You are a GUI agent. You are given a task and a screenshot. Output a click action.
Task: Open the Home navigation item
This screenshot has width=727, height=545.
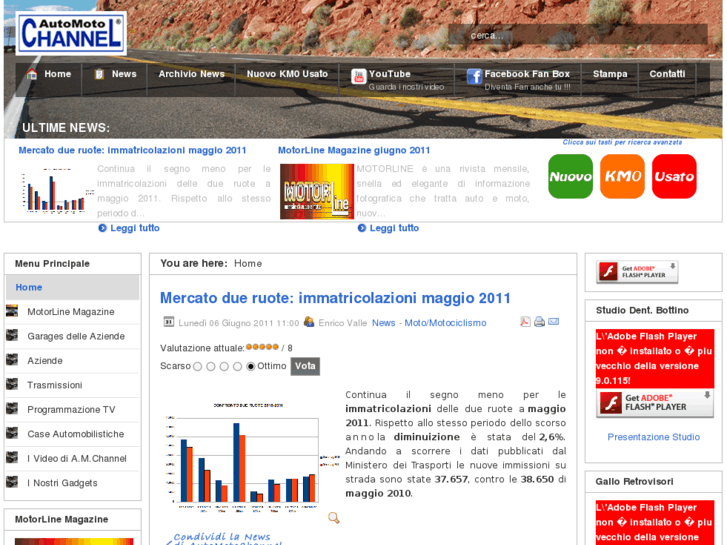(57, 74)
